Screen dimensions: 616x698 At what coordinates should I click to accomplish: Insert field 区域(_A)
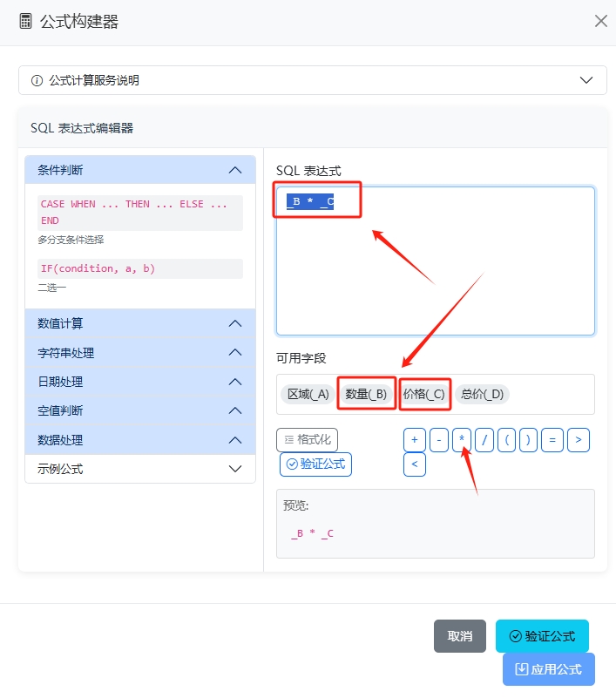point(308,394)
